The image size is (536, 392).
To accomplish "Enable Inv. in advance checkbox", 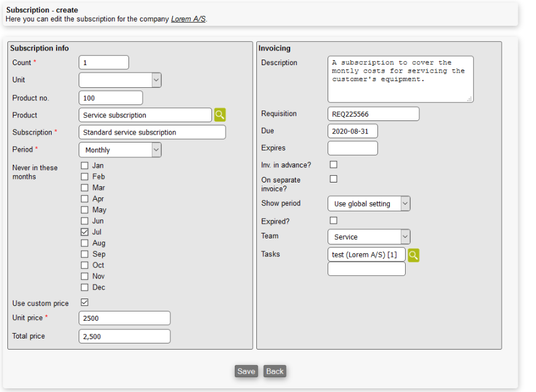I will pyautogui.click(x=334, y=165).
